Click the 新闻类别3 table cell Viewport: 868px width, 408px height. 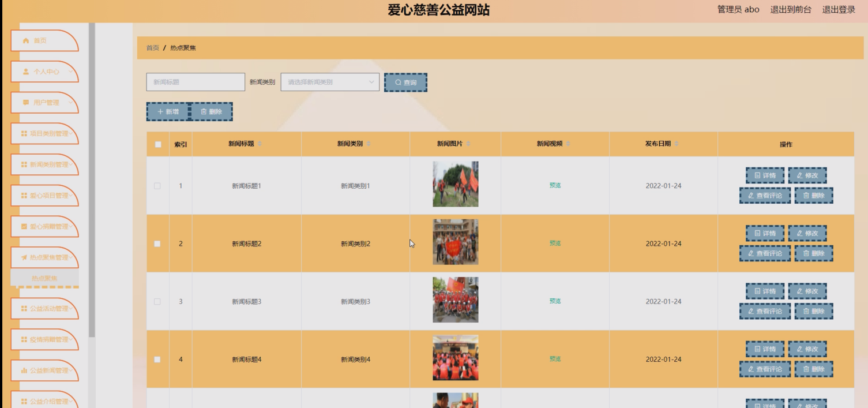click(x=355, y=301)
